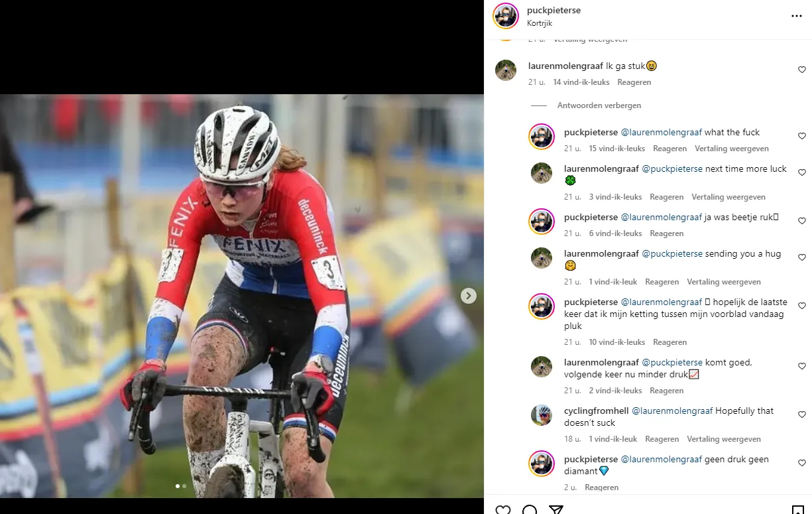The image size is (812, 514).
Task: Like the "Ik ga stuk" comment
Action: 802,70
